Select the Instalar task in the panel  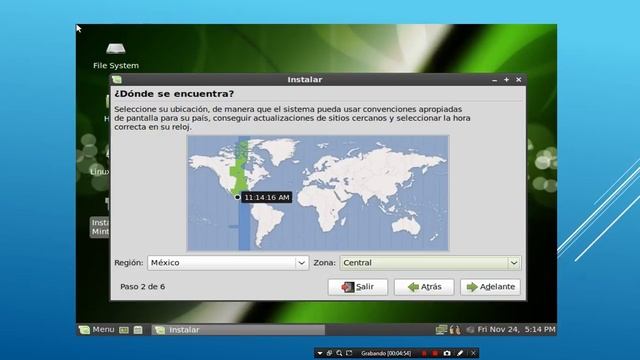tap(238, 330)
